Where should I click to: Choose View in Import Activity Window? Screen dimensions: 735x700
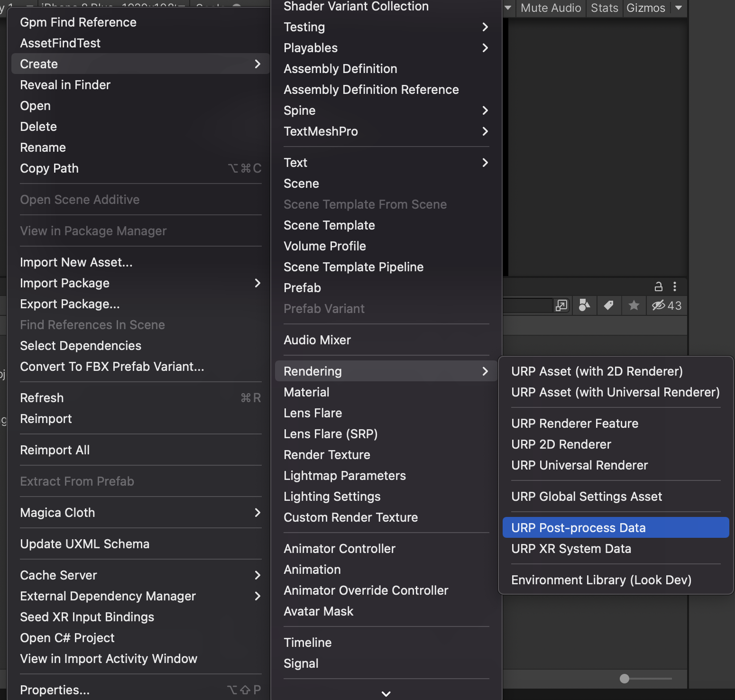141,659
